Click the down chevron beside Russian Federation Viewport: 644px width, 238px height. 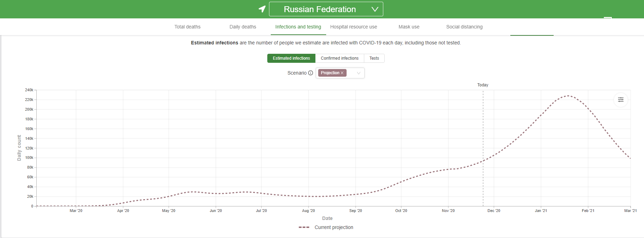click(375, 9)
